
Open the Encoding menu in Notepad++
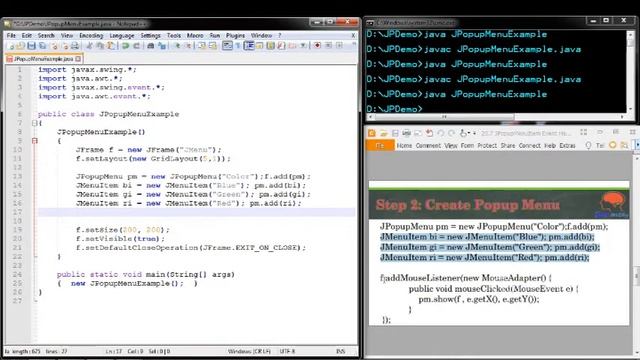(91, 36)
